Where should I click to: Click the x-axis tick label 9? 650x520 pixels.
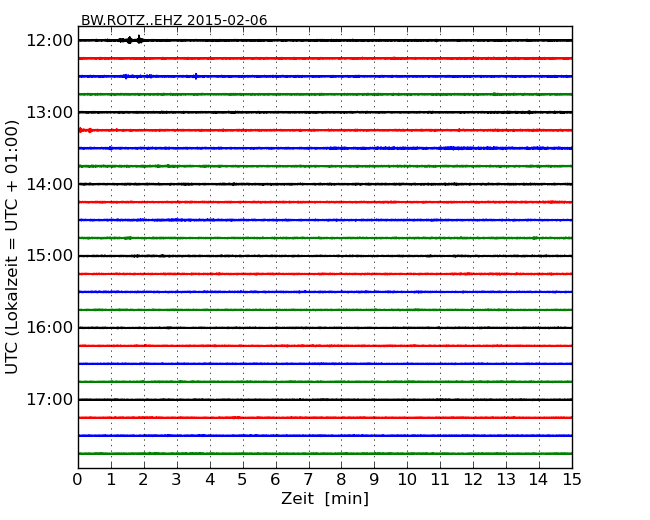[374, 480]
